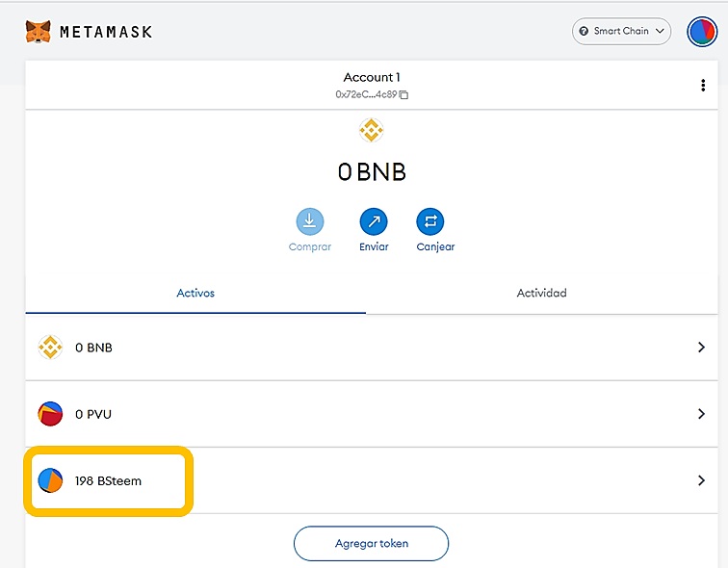Switch to the Activos tab
The image size is (728, 568).
tap(195, 294)
